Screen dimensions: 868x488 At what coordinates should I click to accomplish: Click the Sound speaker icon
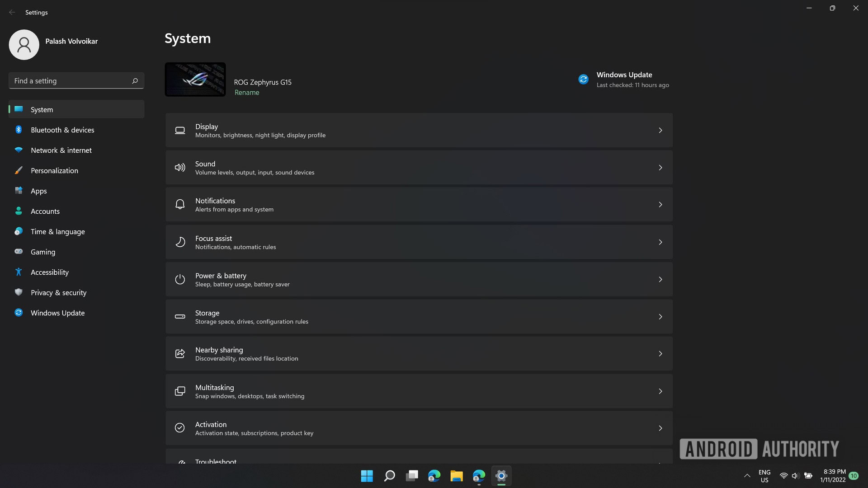(180, 168)
